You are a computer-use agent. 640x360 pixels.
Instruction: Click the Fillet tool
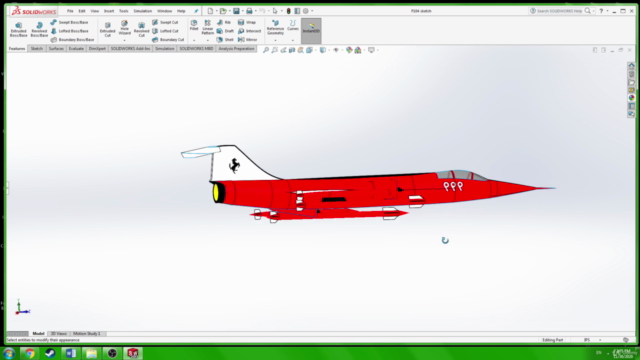pos(194,25)
